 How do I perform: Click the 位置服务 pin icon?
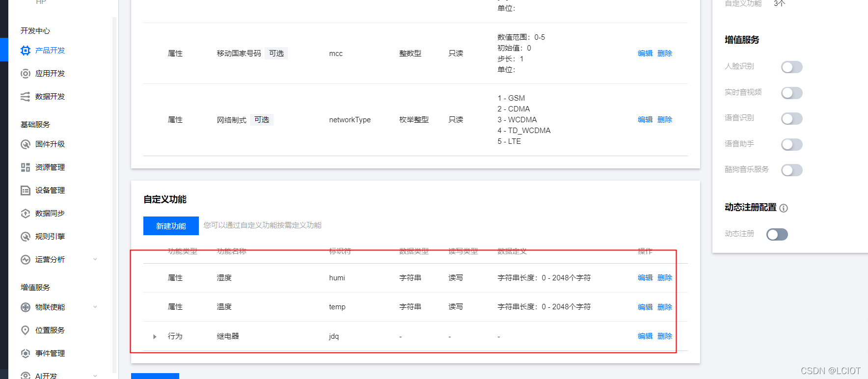26,330
